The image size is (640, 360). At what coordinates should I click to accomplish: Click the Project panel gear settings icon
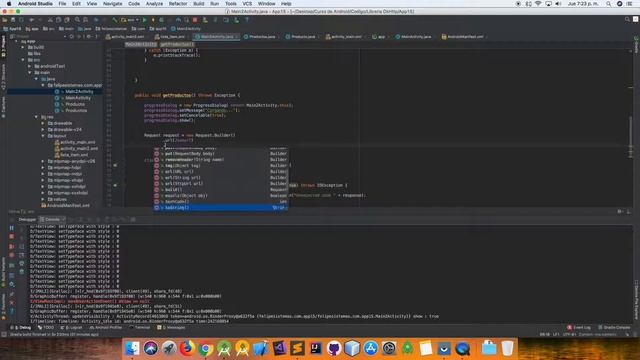89,37
